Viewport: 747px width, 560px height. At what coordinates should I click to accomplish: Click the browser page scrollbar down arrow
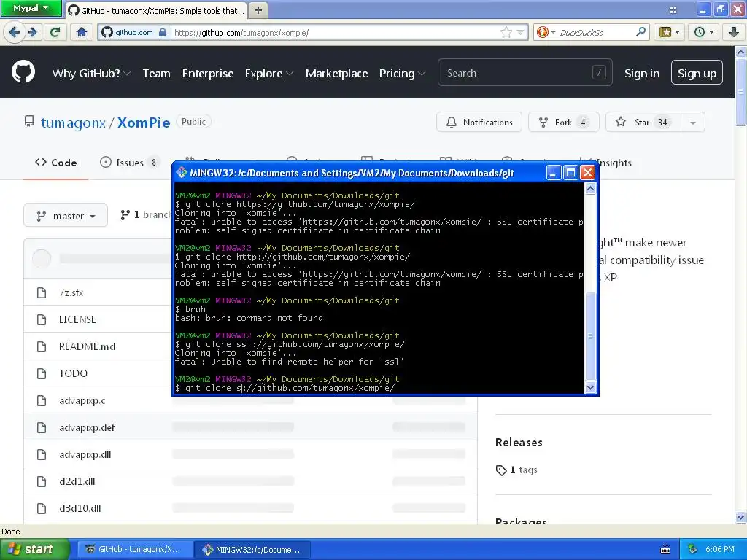(x=741, y=517)
